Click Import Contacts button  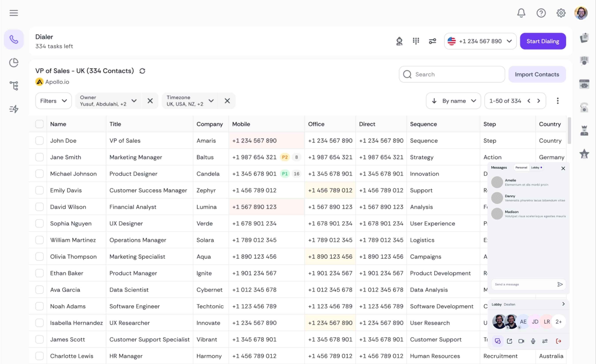(537, 74)
